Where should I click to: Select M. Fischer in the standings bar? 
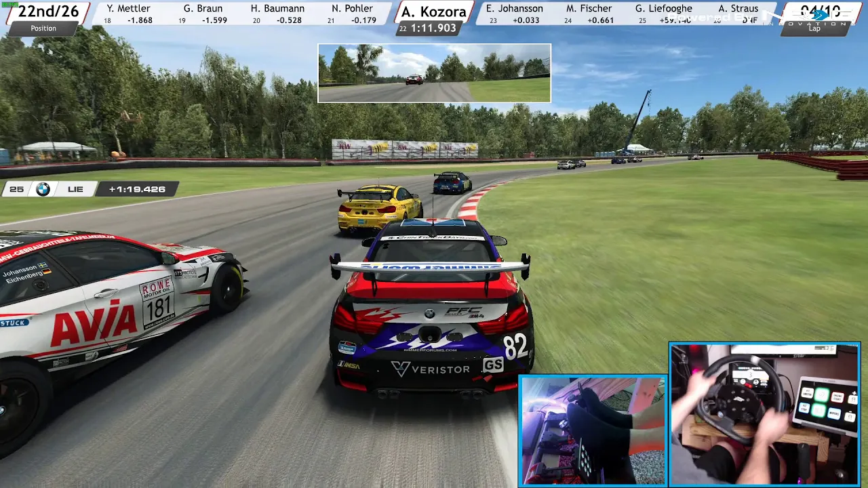pyautogui.click(x=589, y=9)
